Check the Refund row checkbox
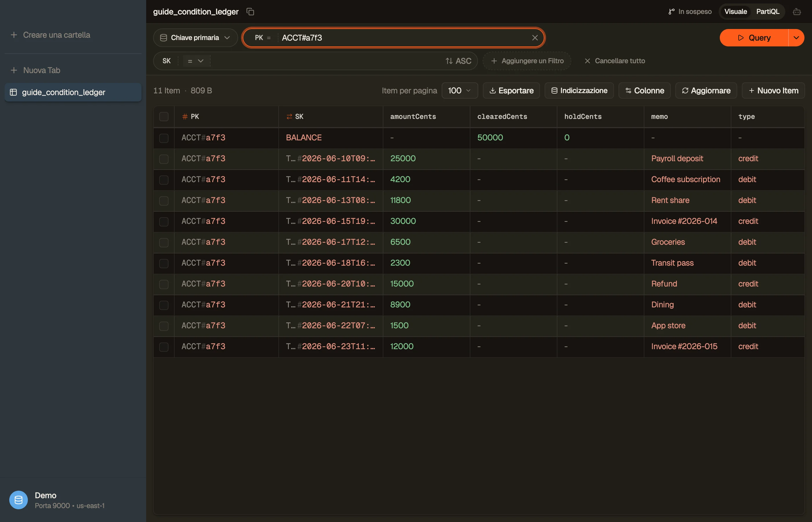 [164, 284]
